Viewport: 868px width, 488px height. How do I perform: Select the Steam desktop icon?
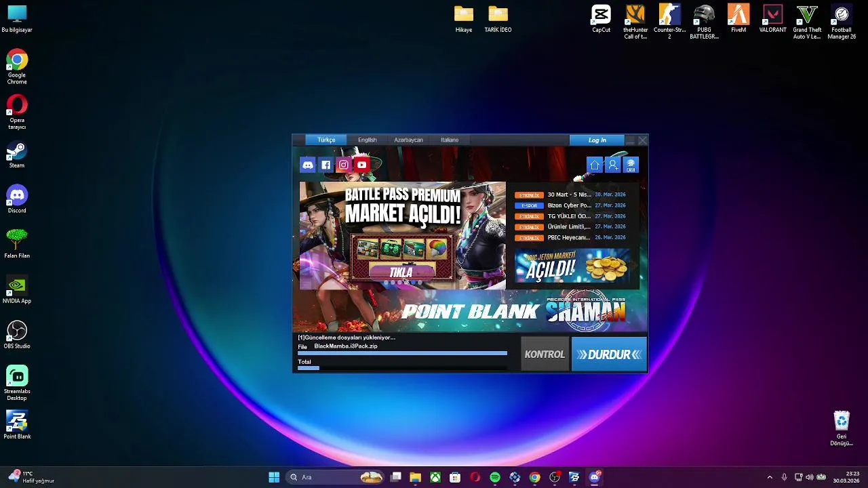17,155
